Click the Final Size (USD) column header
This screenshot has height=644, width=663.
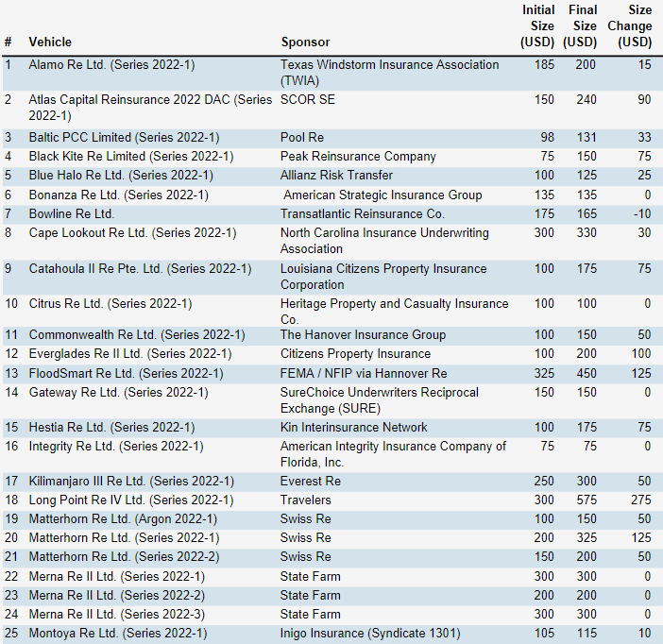580,25
